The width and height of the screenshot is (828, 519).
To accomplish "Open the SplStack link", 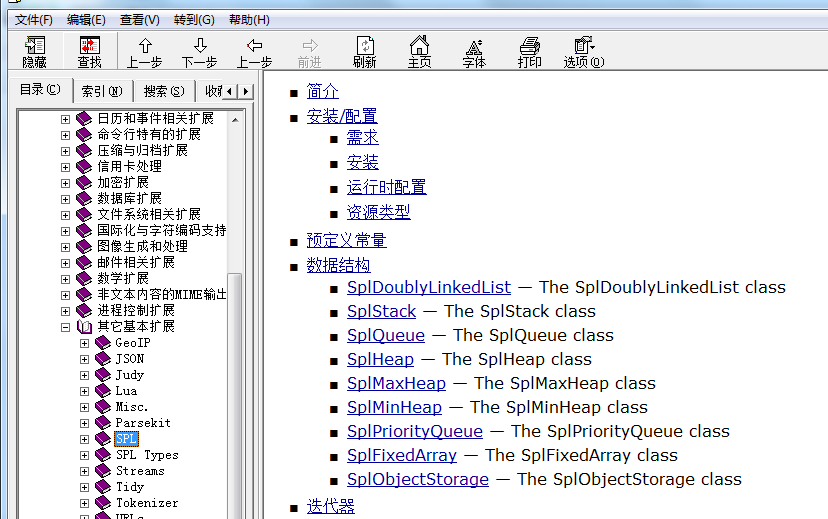I will (381, 312).
